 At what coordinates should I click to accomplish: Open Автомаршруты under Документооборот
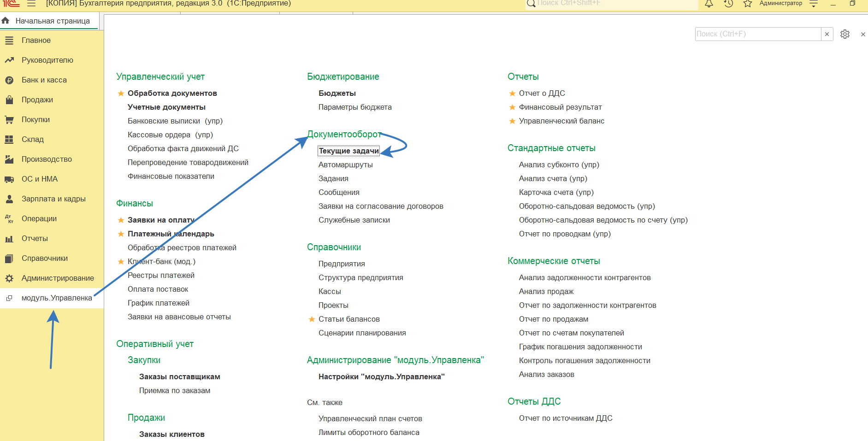click(x=346, y=165)
